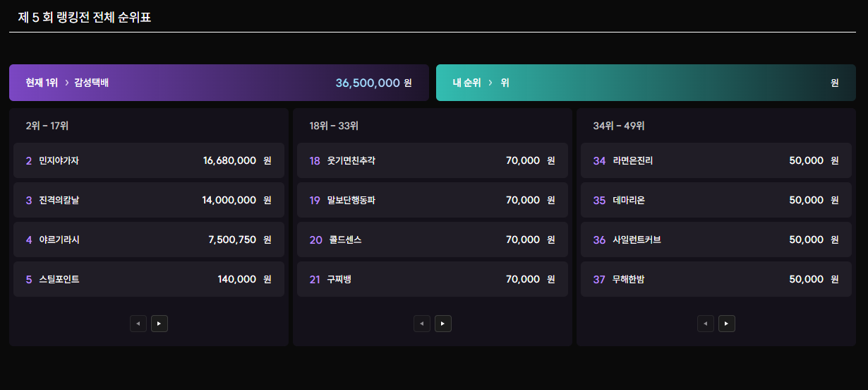Image resolution: width=868 pixels, height=390 pixels.
Task: Click the purple 현재 1위 감성택배 banner
Action: [x=219, y=83]
